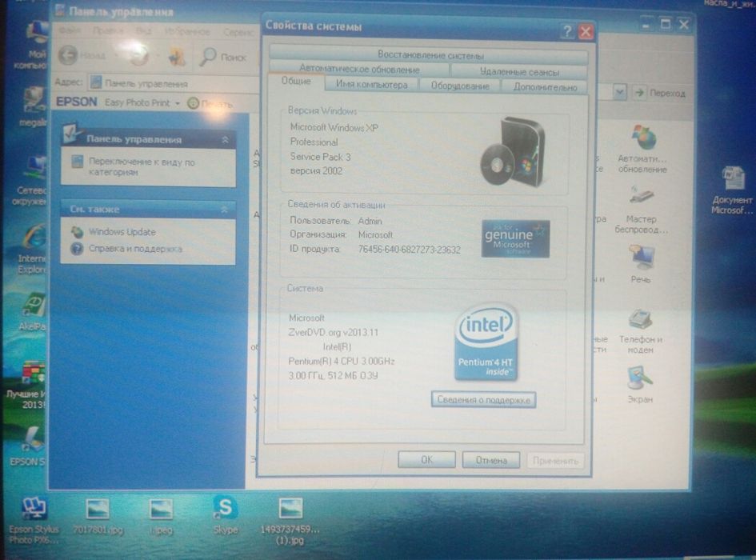Open the Оборудование tab

click(x=459, y=86)
